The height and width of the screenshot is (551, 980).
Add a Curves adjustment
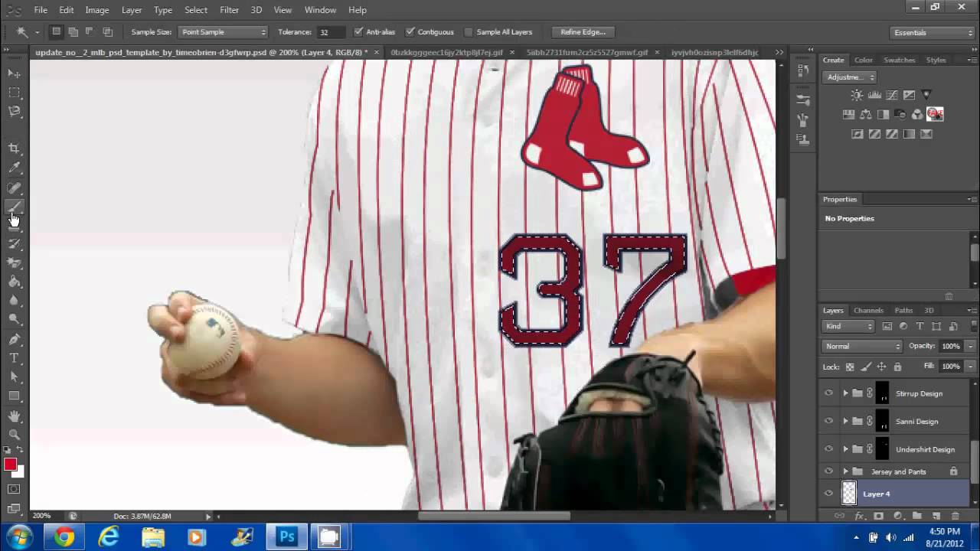[892, 95]
